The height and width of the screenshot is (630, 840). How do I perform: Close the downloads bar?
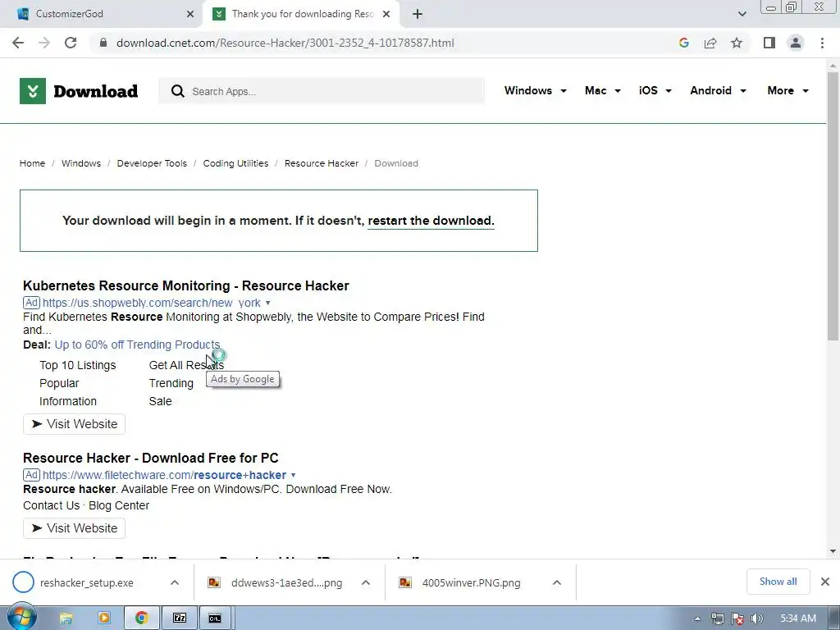(825, 582)
